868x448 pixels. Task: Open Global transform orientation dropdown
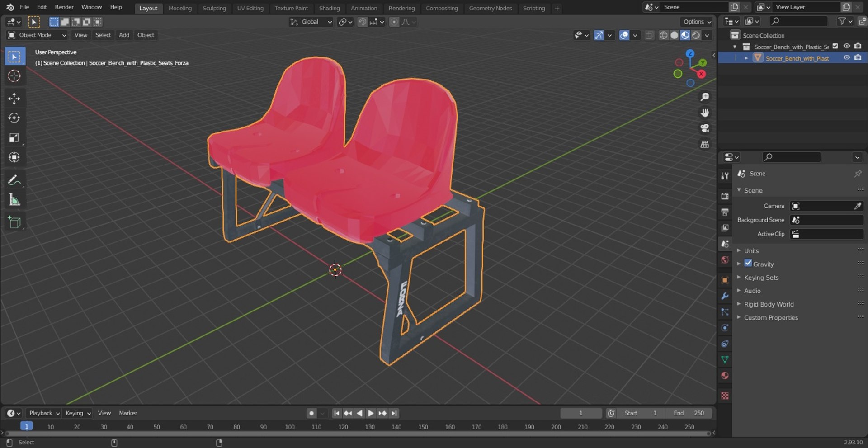click(x=311, y=22)
